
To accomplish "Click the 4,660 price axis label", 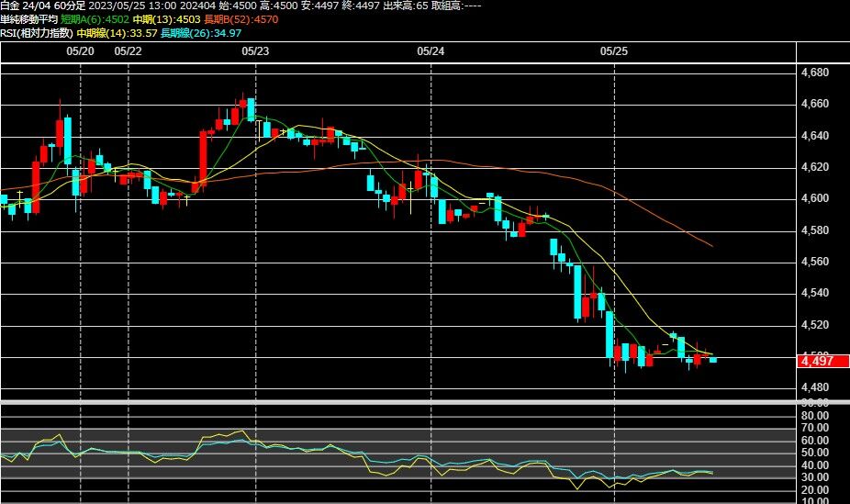I will [815, 104].
